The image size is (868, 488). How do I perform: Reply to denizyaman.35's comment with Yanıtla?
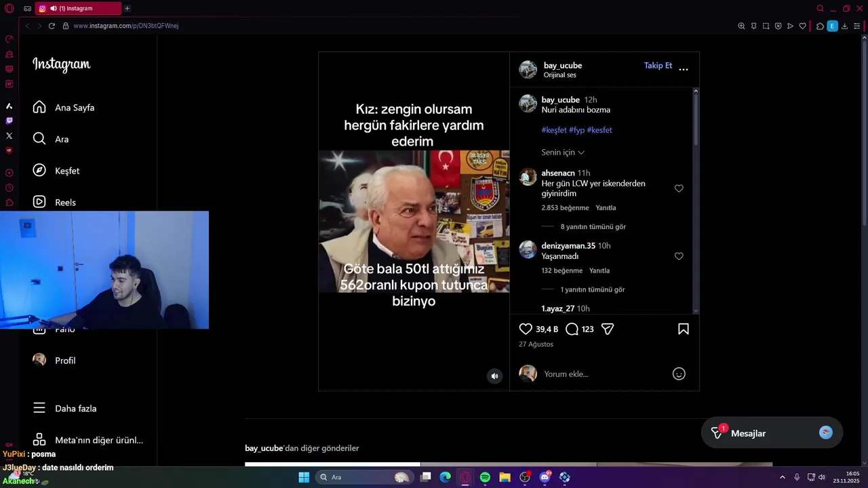[599, 270]
